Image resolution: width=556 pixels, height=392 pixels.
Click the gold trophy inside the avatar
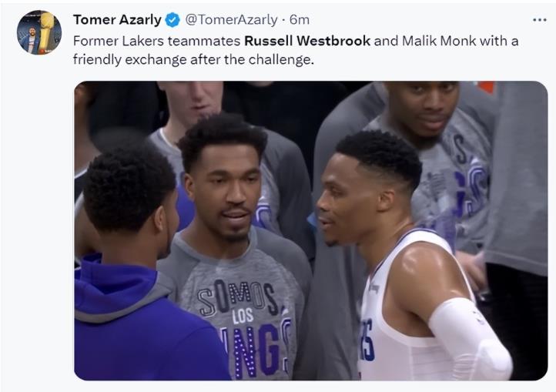coord(46,30)
